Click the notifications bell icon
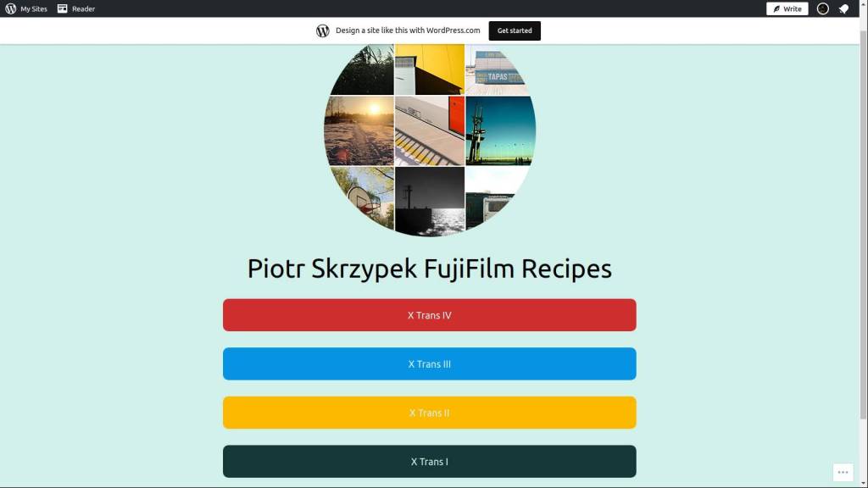This screenshot has width=868, height=488. [843, 8]
